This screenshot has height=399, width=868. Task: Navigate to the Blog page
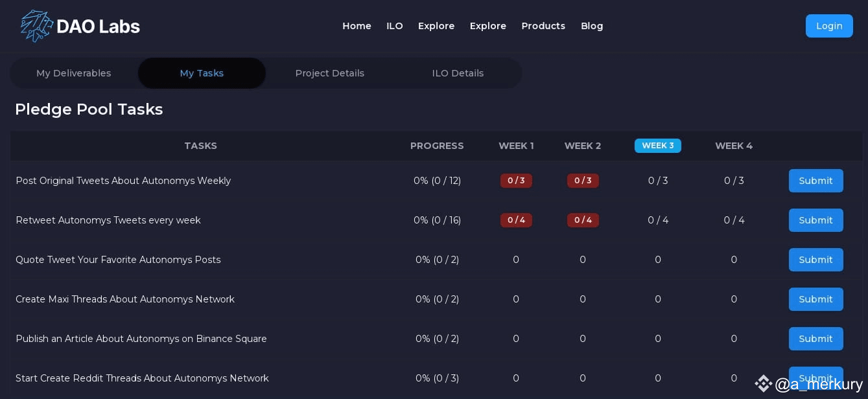(x=592, y=26)
